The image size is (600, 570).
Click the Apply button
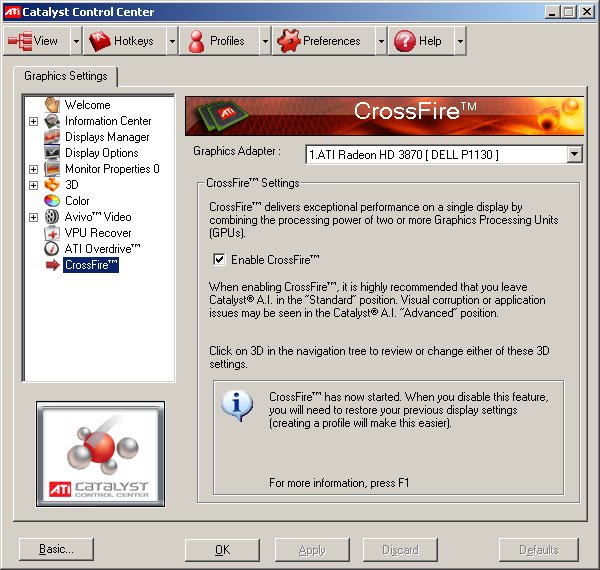(x=312, y=550)
